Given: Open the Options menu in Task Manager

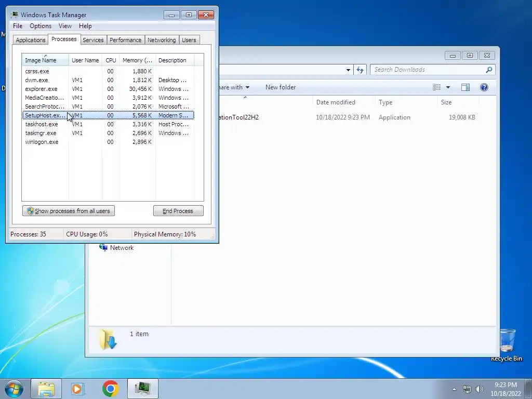Looking at the screenshot, I should pos(41,26).
